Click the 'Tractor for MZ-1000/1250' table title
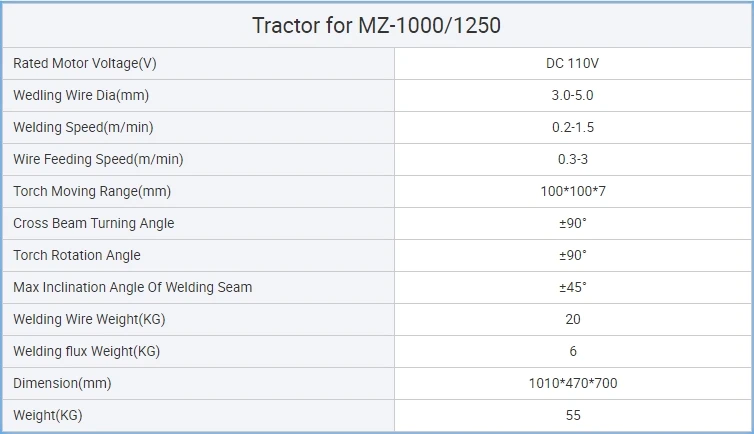Image resolution: width=754 pixels, height=434 pixels. [x=377, y=25]
